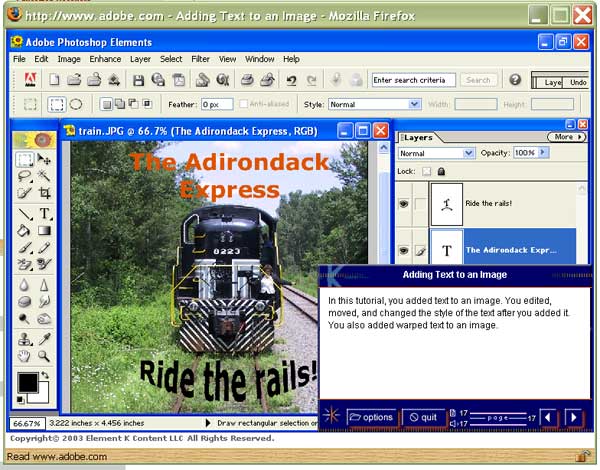Enable New selection mode button
Viewport: 600px width, 470px height.
(106, 104)
